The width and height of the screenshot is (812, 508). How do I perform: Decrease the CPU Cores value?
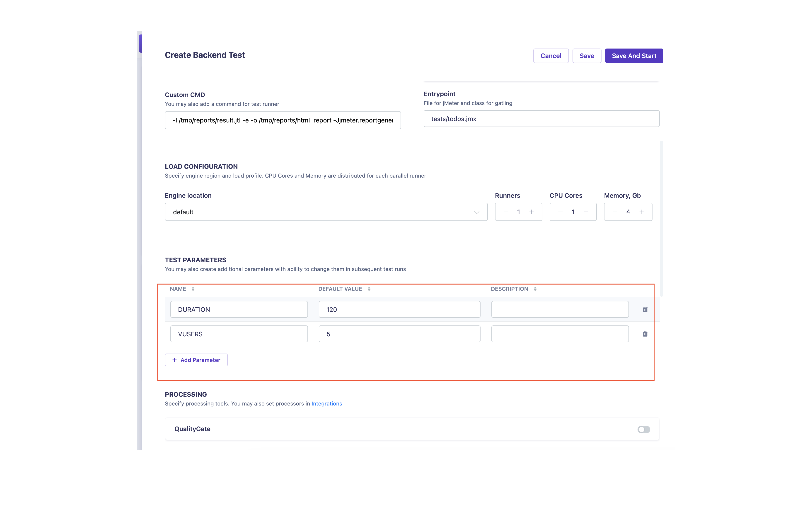tap(560, 212)
